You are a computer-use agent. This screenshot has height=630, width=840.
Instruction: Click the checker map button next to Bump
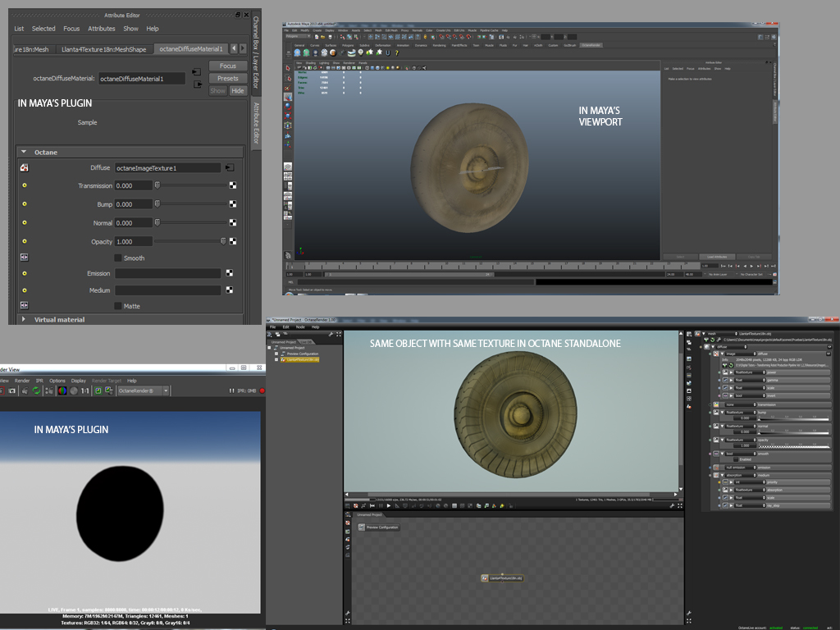(x=233, y=204)
